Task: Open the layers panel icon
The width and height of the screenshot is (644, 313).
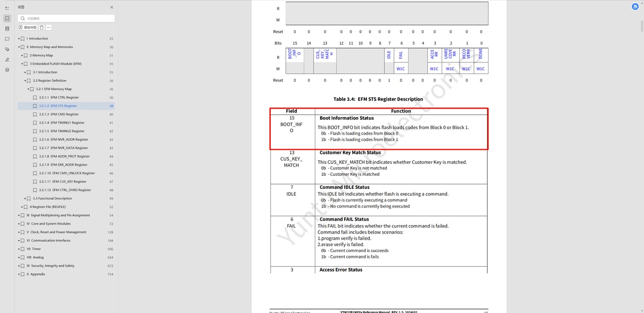Action: [x=7, y=70]
